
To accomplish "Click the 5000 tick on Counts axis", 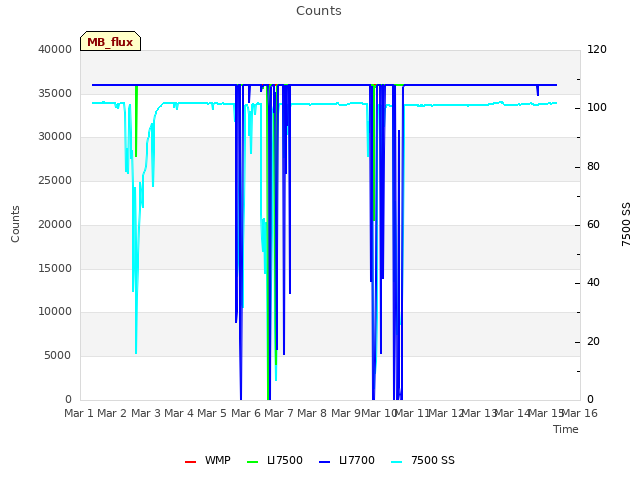I will [58, 356].
